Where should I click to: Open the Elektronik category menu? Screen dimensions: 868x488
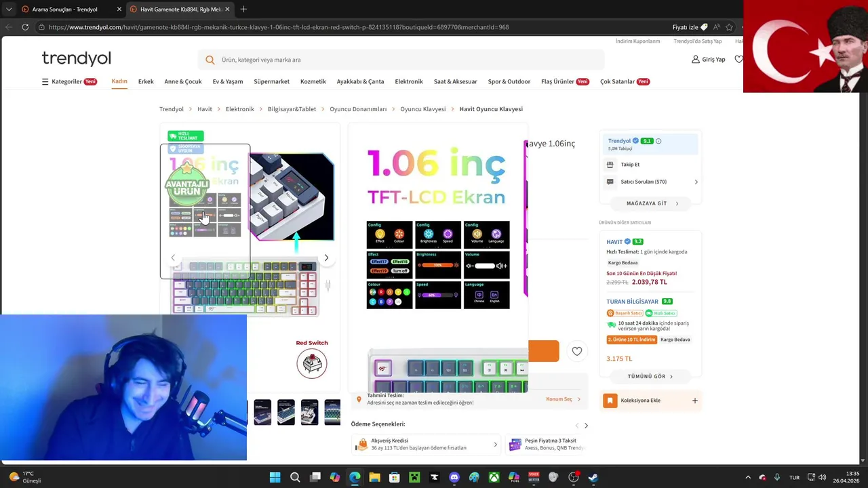(x=409, y=81)
